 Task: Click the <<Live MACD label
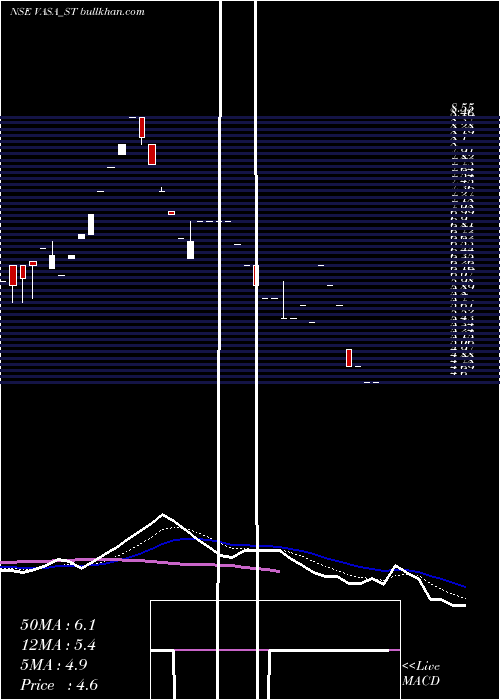(x=421, y=673)
